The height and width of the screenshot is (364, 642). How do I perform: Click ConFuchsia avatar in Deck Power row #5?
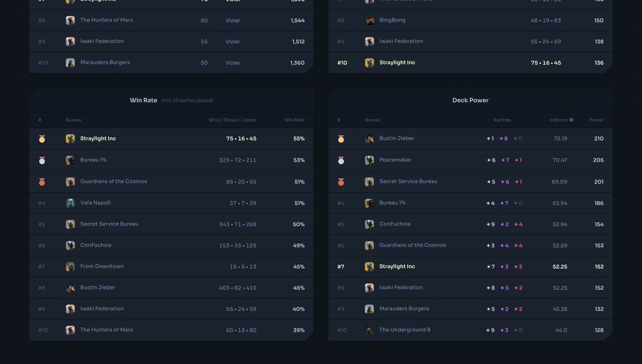369,224
